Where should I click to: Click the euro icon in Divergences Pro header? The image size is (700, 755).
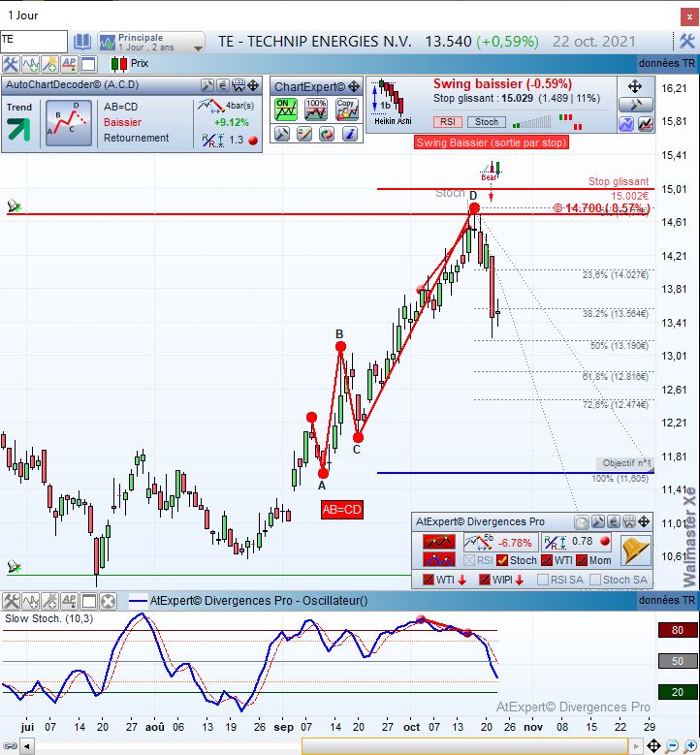pyautogui.click(x=614, y=522)
